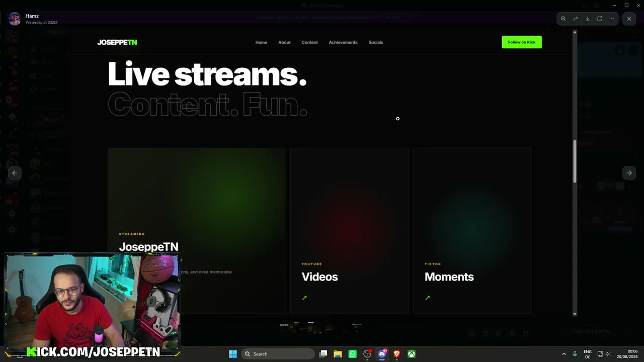Open the About nav item
Viewport: 644px width, 362px height.
[284, 42]
